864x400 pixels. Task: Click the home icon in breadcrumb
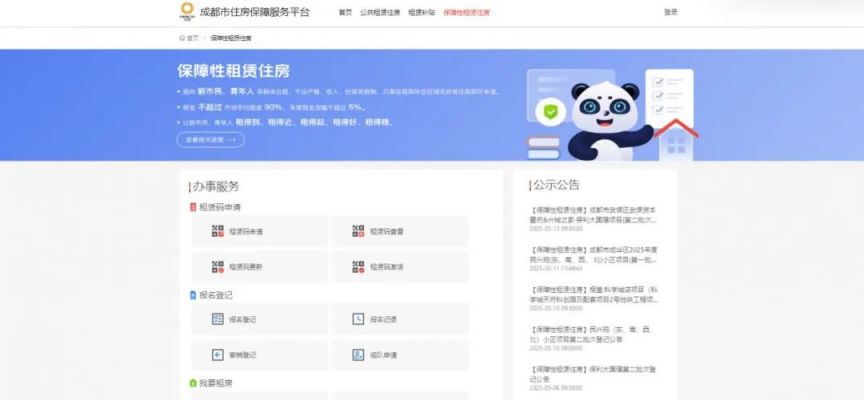click(182, 38)
